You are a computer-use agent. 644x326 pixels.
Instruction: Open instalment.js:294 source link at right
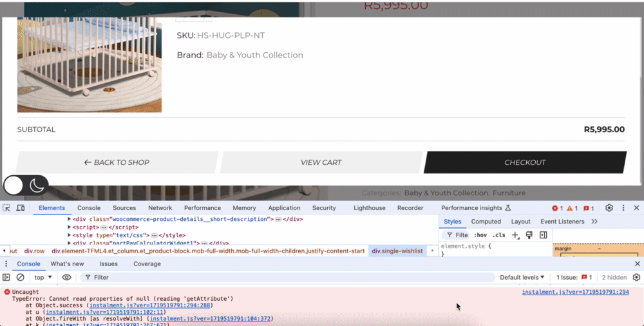pyautogui.click(x=575, y=292)
